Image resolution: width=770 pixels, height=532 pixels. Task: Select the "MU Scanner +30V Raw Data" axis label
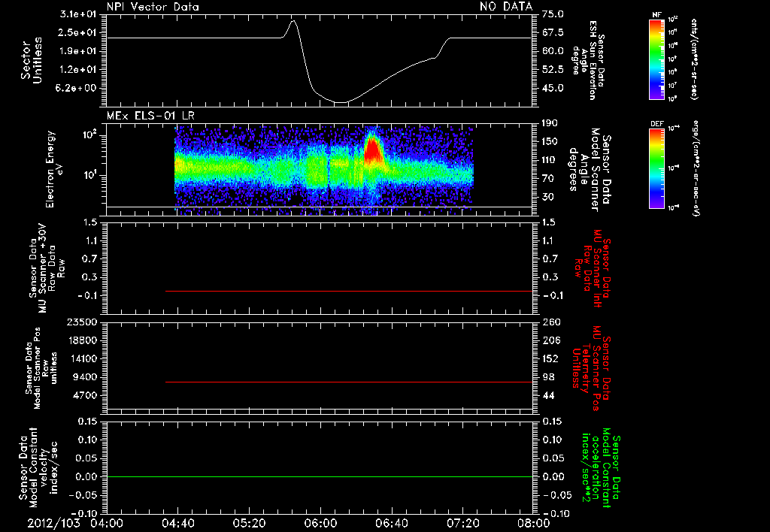(47, 268)
